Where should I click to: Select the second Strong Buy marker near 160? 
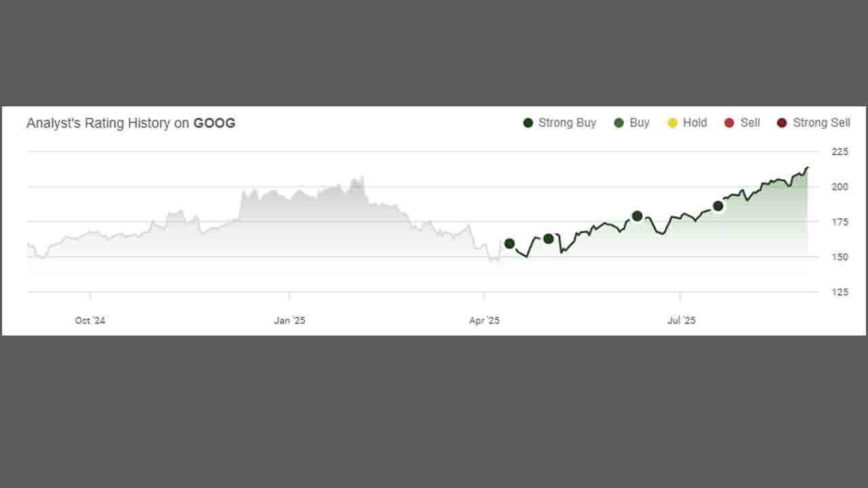click(x=549, y=239)
